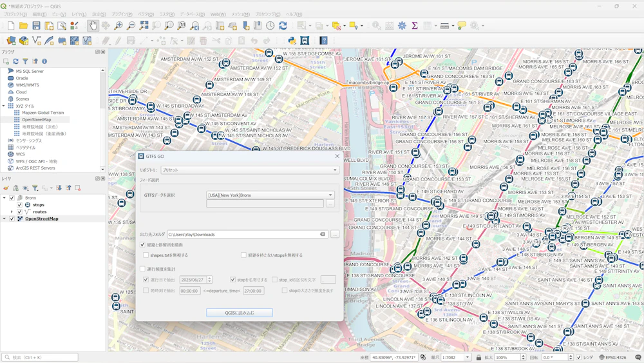644x363 pixels.
Task: Open the リポジトリ preset dropdown
Action: click(x=249, y=170)
